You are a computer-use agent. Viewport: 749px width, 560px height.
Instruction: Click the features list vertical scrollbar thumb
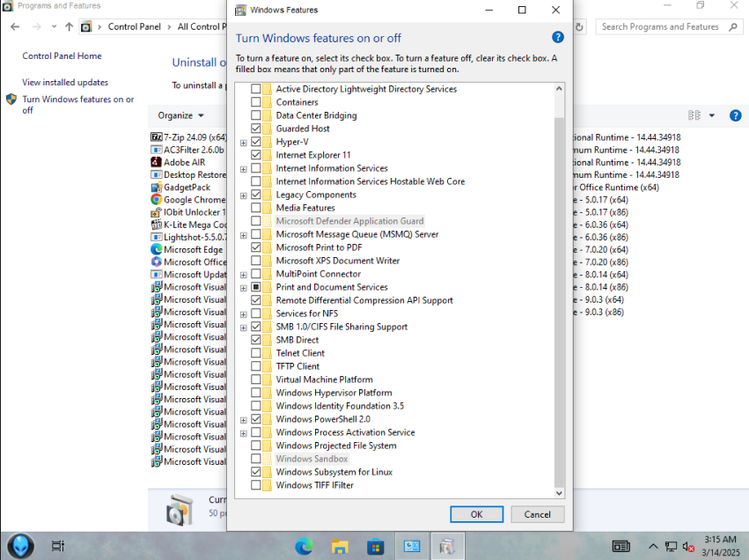tap(559, 301)
